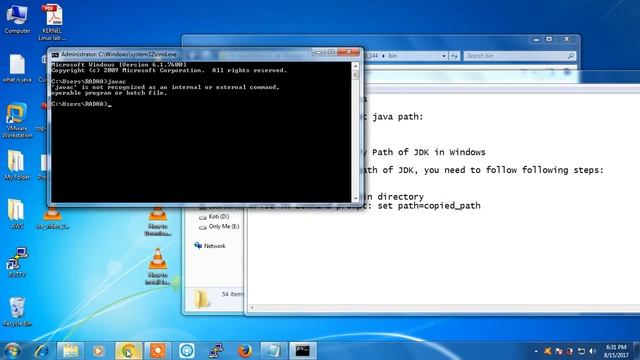Click the highlighted taskbar app under the cursor
The image size is (640, 360).
tap(128, 351)
